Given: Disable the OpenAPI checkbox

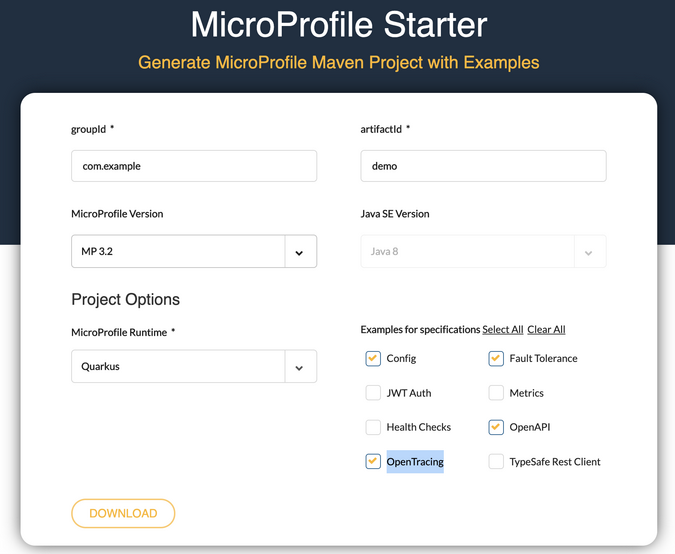Looking at the screenshot, I should pos(496,427).
